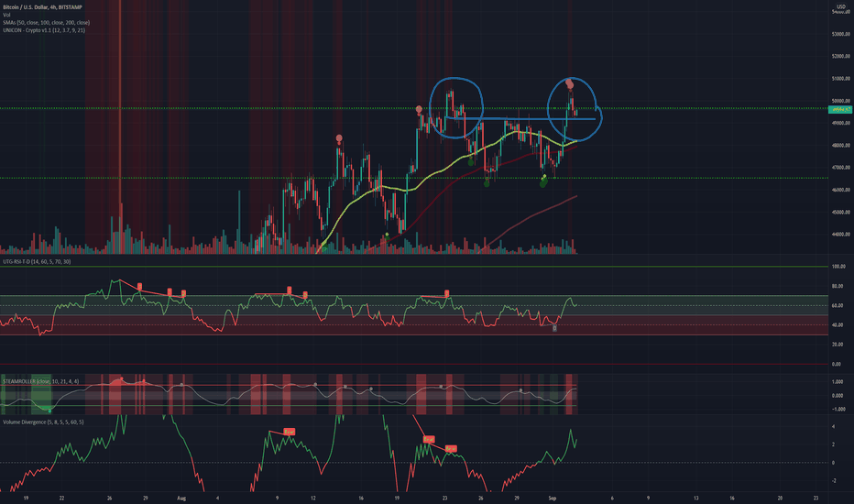The width and height of the screenshot is (854, 504).
Task: Click the Aug label on time axis
Action: click(181, 498)
